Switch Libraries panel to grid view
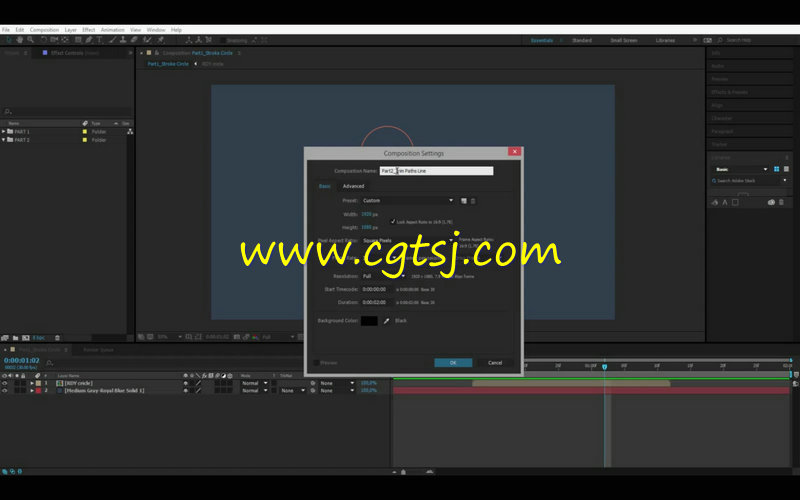 pyautogui.click(x=777, y=169)
